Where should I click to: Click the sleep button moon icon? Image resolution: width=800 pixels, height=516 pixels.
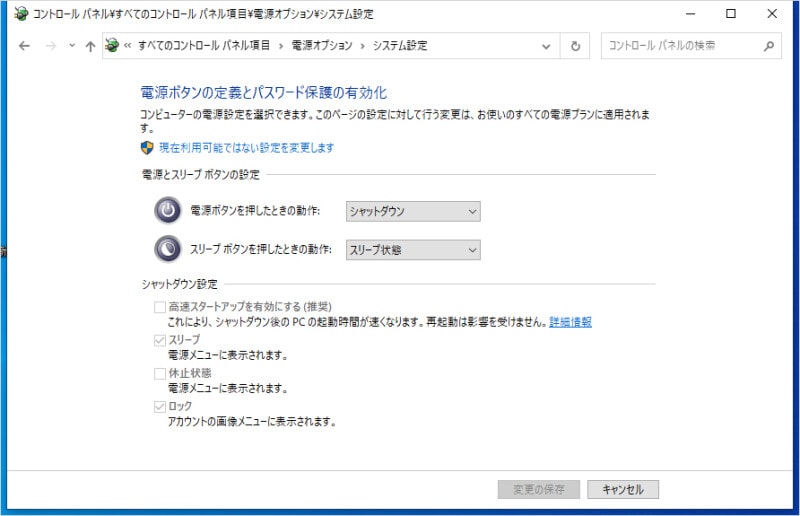[x=168, y=249]
